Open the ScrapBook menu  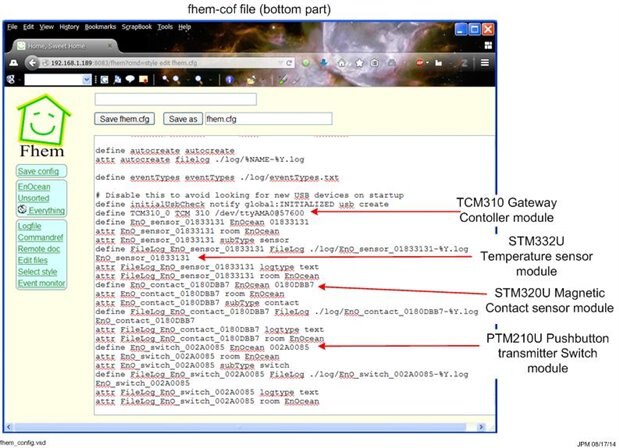137,27
